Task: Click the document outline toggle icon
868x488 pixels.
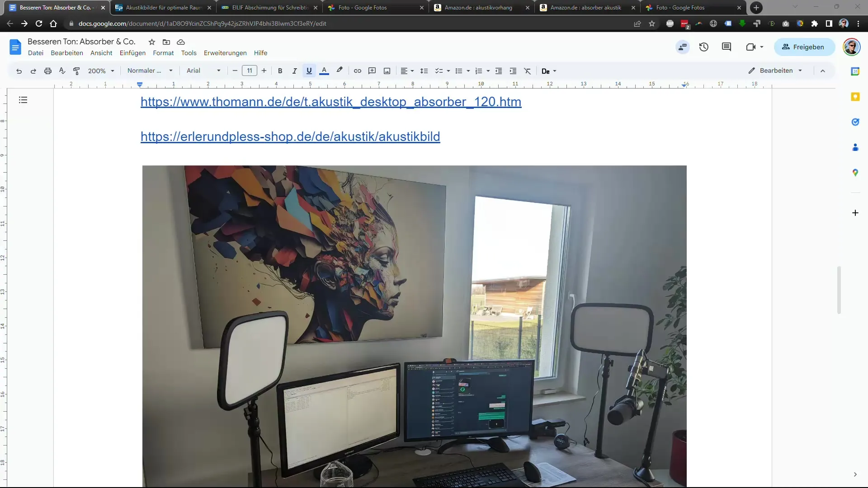Action: pyautogui.click(x=23, y=100)
